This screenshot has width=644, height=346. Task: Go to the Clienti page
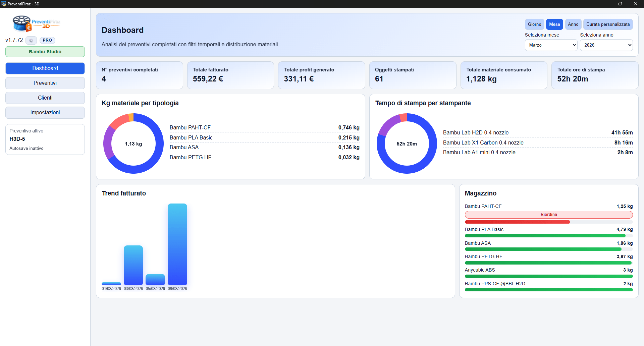pyautogui.click(x=45, y=98)
